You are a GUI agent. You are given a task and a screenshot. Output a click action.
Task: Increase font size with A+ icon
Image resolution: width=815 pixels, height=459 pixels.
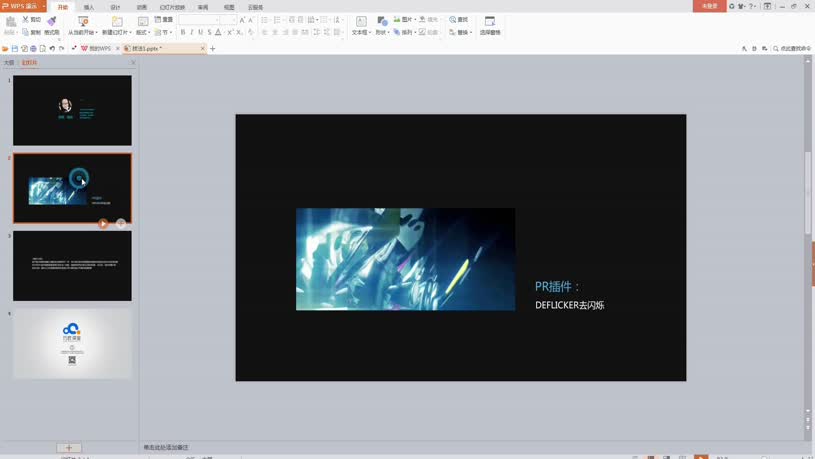click(242, 20)
